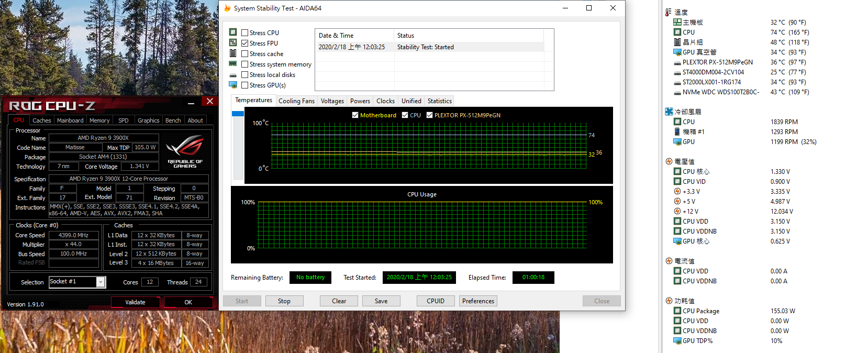
Task: Open the Caches tab in CPU-Z
Action: pos(42,120)
